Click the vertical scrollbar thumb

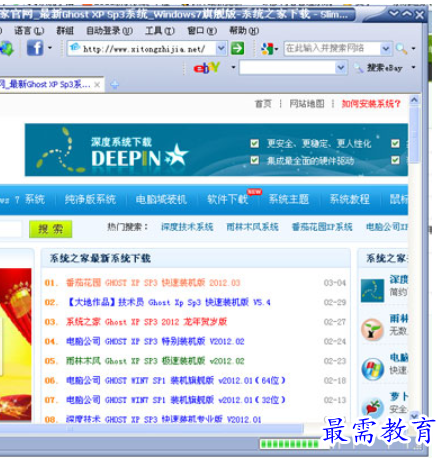click(414, 136)
